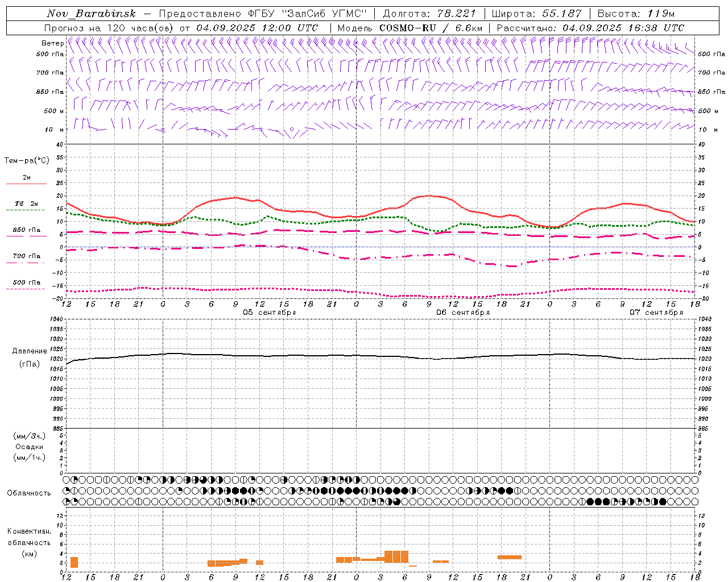Click the 850 гПа entry in the temperature legend

[x=27, y=230]
